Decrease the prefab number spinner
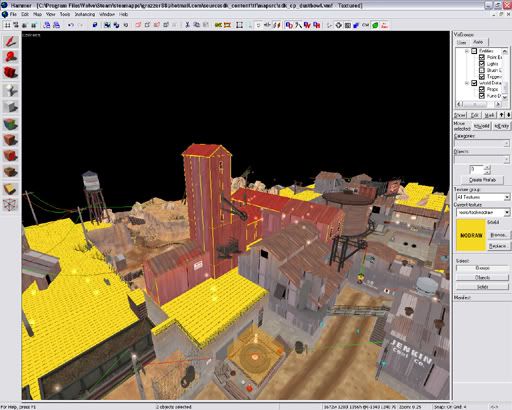 [x=487, y=172]
